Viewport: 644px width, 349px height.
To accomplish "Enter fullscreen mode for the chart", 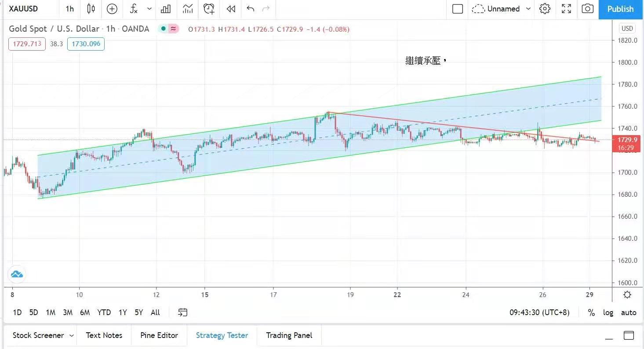I will tap(567, 9).
